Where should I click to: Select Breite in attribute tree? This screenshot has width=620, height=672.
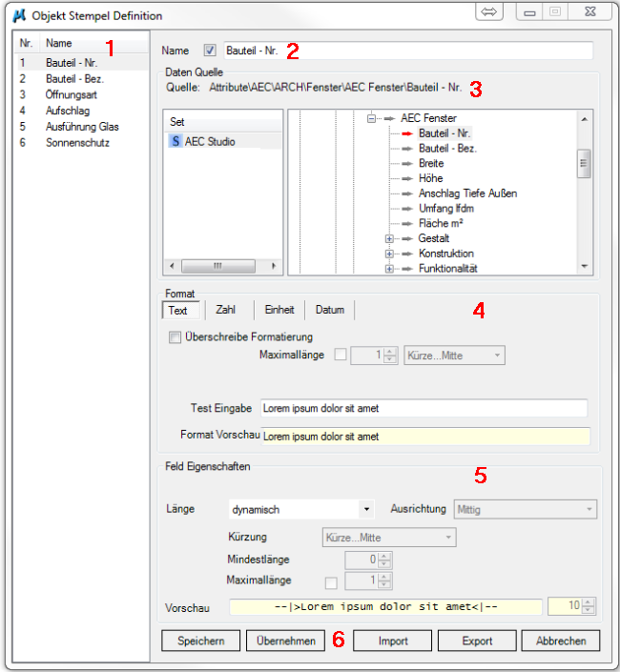[431, 164]
